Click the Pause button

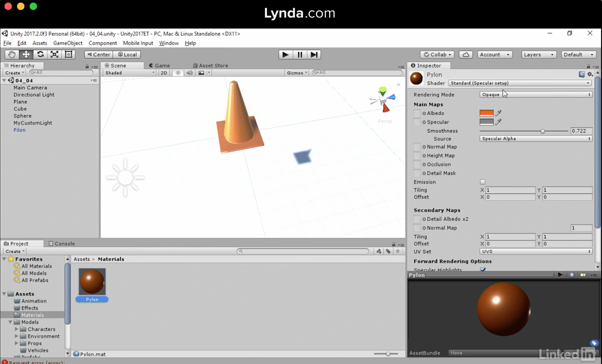coord(300,55)
